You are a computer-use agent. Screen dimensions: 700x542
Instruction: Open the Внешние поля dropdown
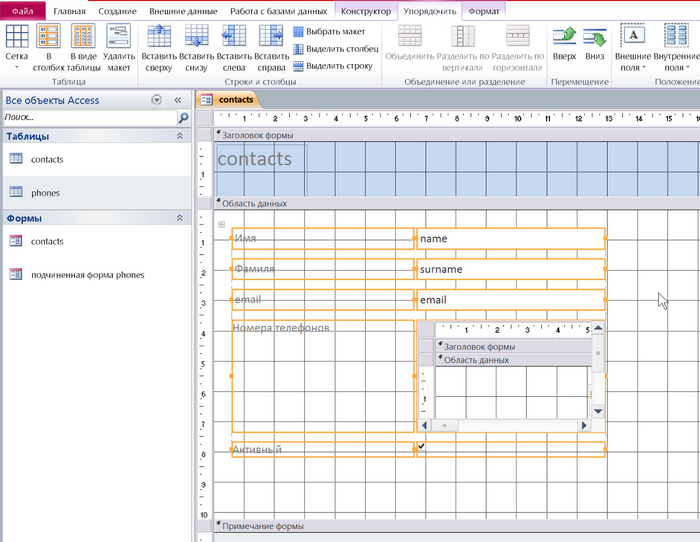click(x=633, y=48)
